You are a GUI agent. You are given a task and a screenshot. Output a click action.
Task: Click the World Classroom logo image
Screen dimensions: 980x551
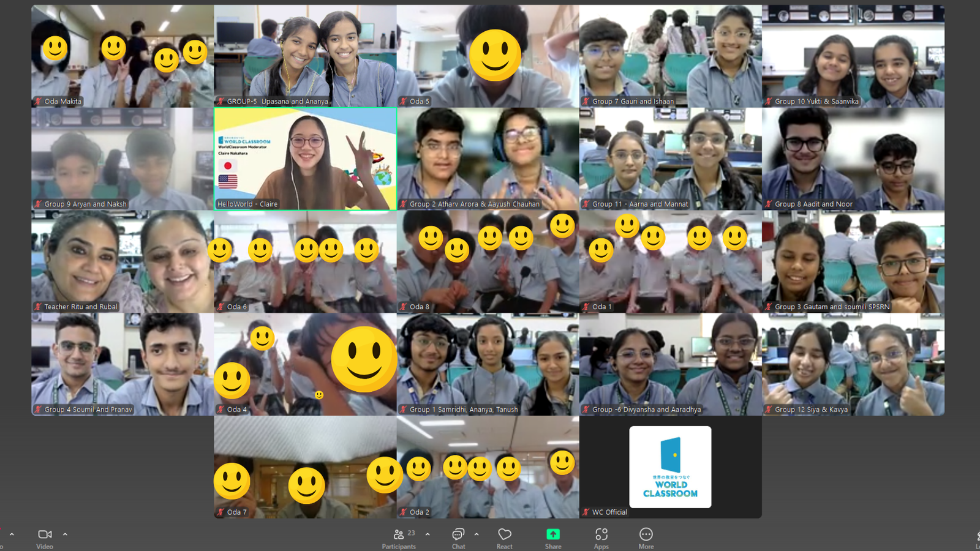(670, 467)
